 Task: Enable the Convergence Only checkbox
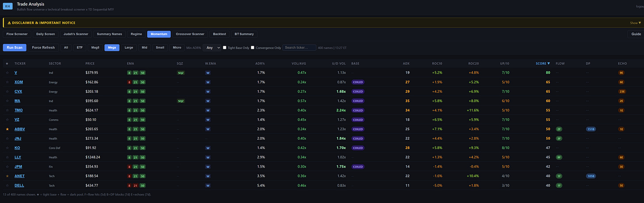(253, 47)
